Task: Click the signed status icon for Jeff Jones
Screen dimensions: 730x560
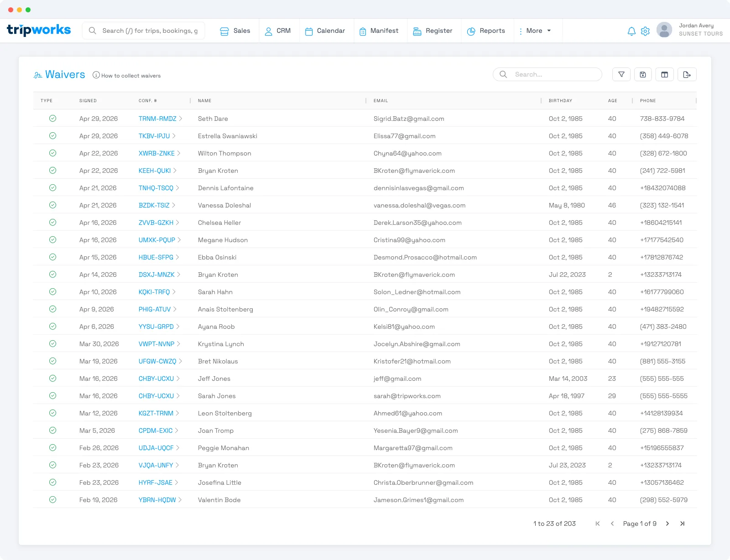Action: click(x=53, y=379)
